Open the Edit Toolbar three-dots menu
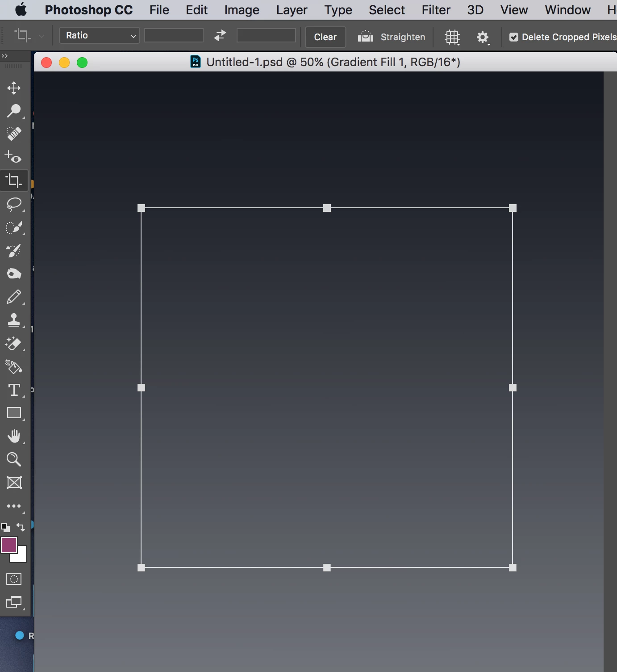The image size is (617, 672). pyautogui.click(x=14, y=506)
